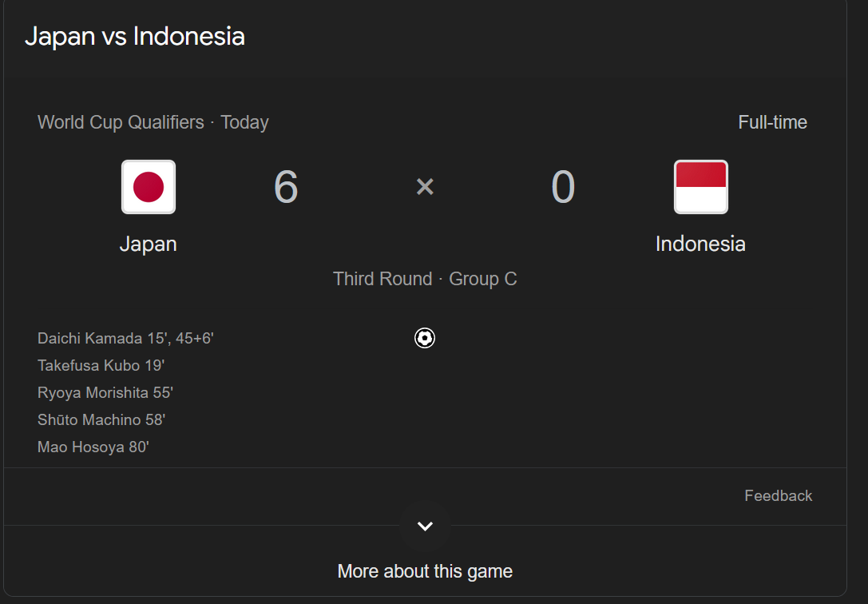Select scorer Shūto Machino 58'
The width and height of the screenshot is (868, 604).
(101, 419)
